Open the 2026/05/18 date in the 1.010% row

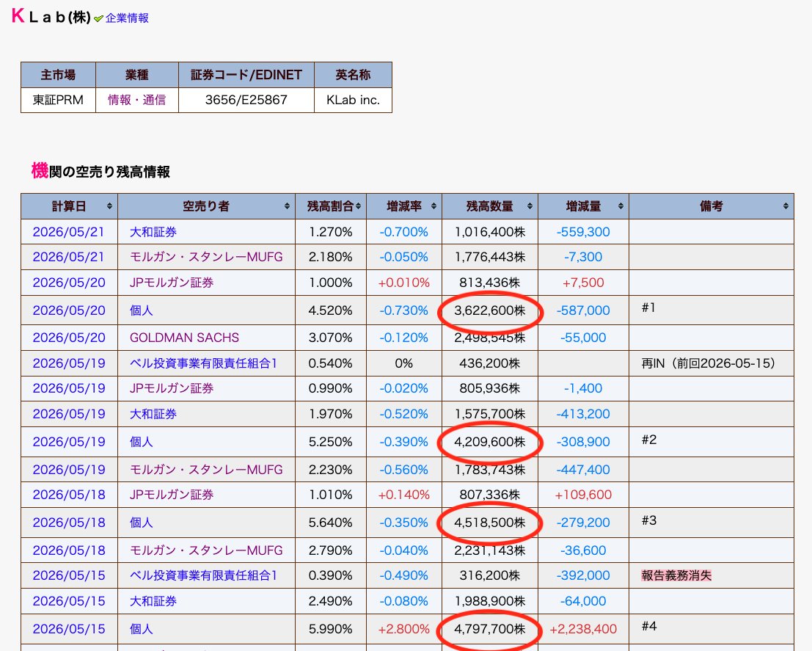69,495
